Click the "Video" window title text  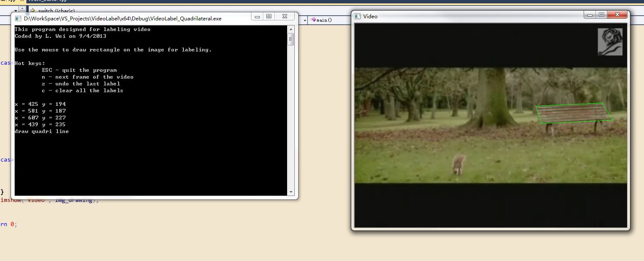pos(370,16)
